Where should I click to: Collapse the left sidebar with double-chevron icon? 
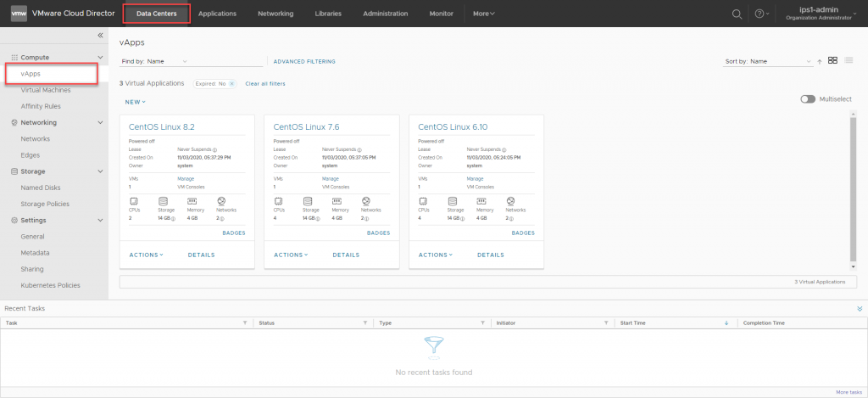click(x=100, y=35)
